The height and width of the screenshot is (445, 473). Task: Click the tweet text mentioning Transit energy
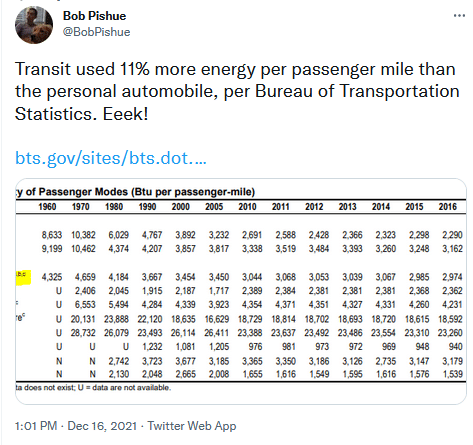coord(237,91)
